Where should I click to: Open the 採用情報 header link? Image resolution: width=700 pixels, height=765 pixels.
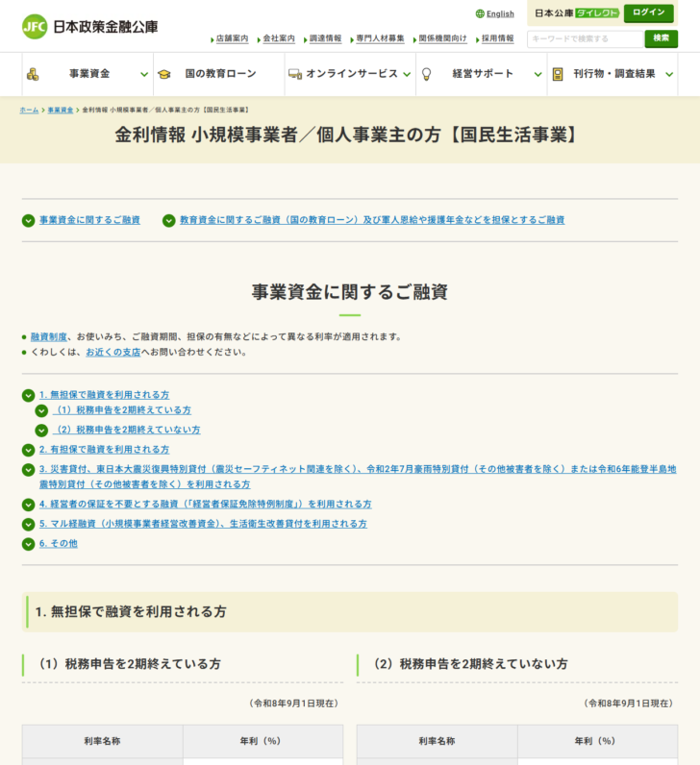(497, 38)
